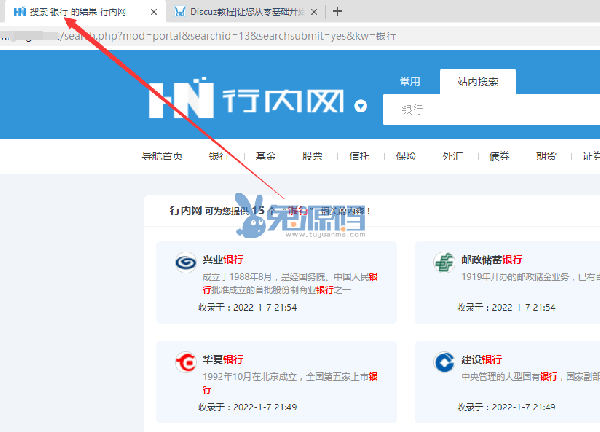Switch to the 行内网 search results tab

85,12
